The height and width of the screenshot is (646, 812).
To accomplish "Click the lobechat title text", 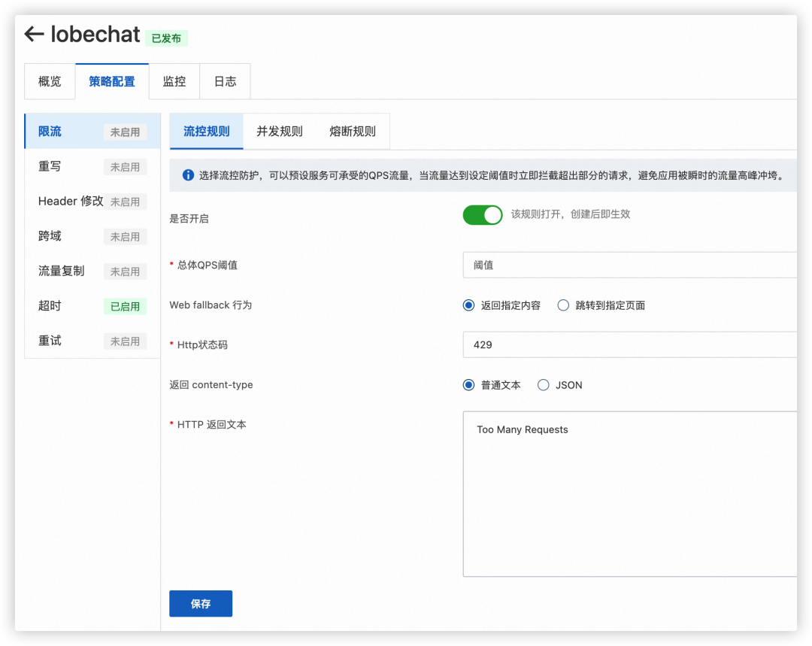I will click(x=95, y=34).
